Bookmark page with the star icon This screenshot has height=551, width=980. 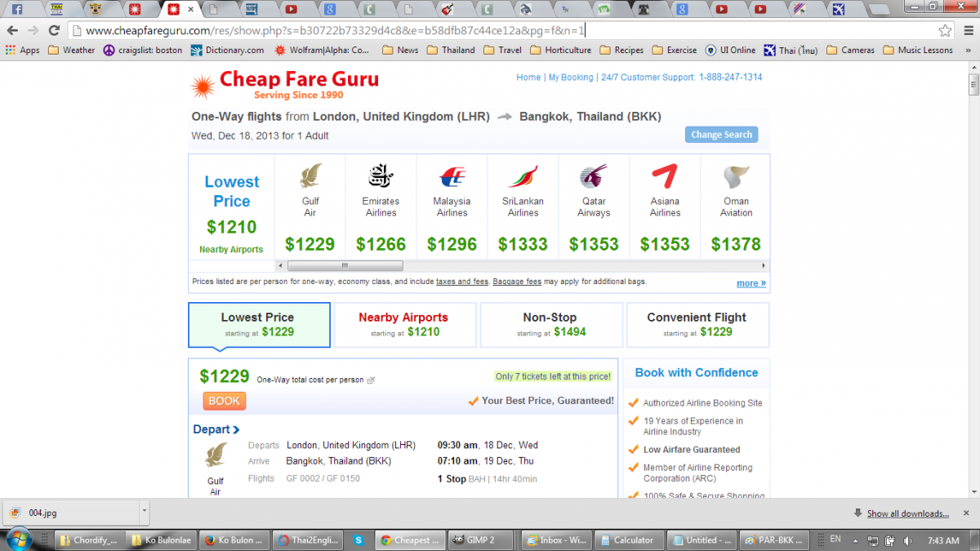point(945,30)
